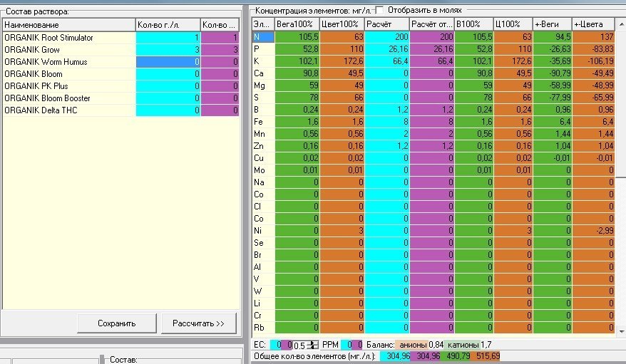Click the Расчёт column header
The image size is (626, 364).
[387, 24]
